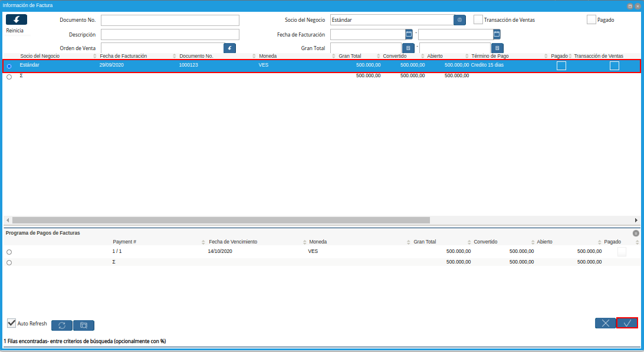Sort invoices by Término de Pago column
Viewport: 644px width, 352px height.
pos(490,56)
